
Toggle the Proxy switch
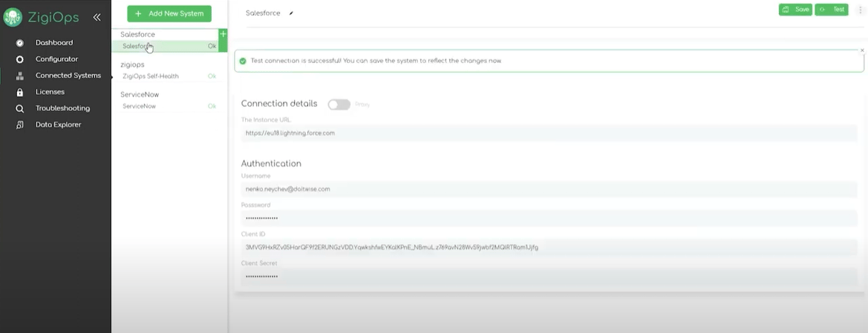[x=339, y=105]
